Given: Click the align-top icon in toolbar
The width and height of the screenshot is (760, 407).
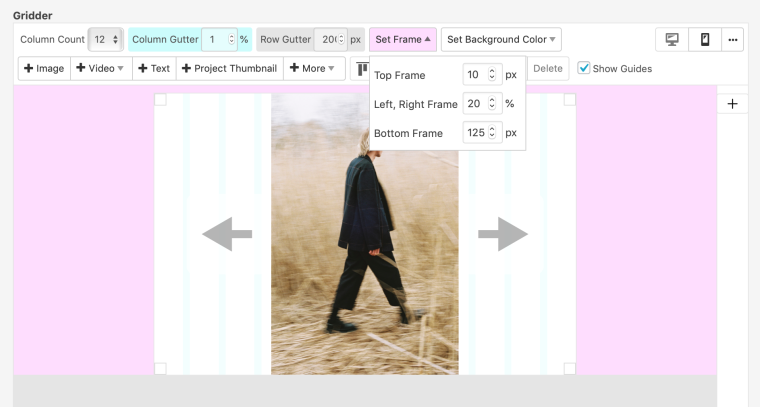Looking at the screenshot, I should tap(362, 69).
